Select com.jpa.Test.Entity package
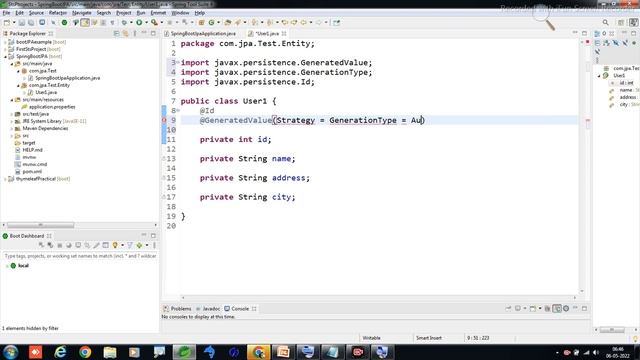This screenshot has width=640, height=360. point(49,85)
